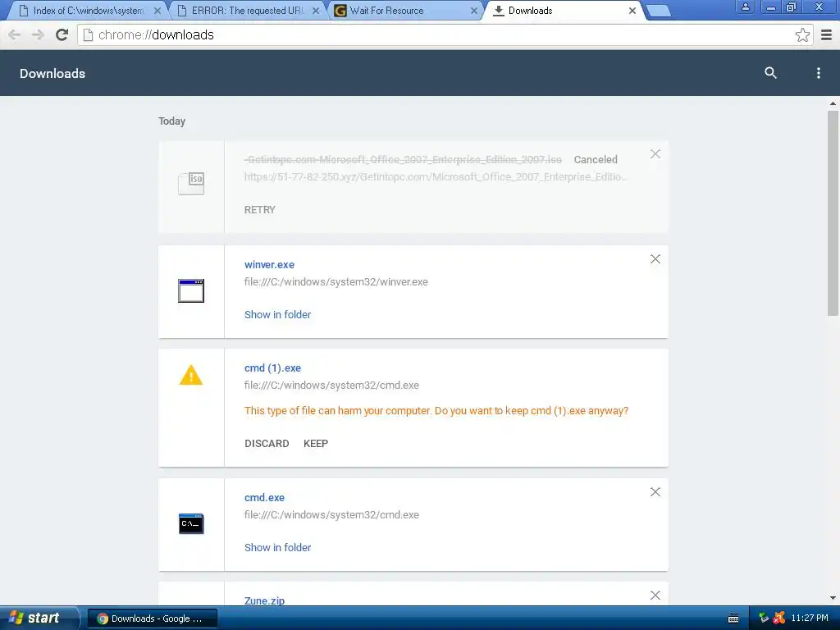Click the browser back arrow
The width and height of the screenshot is (840, 630).
coord(15,34)
